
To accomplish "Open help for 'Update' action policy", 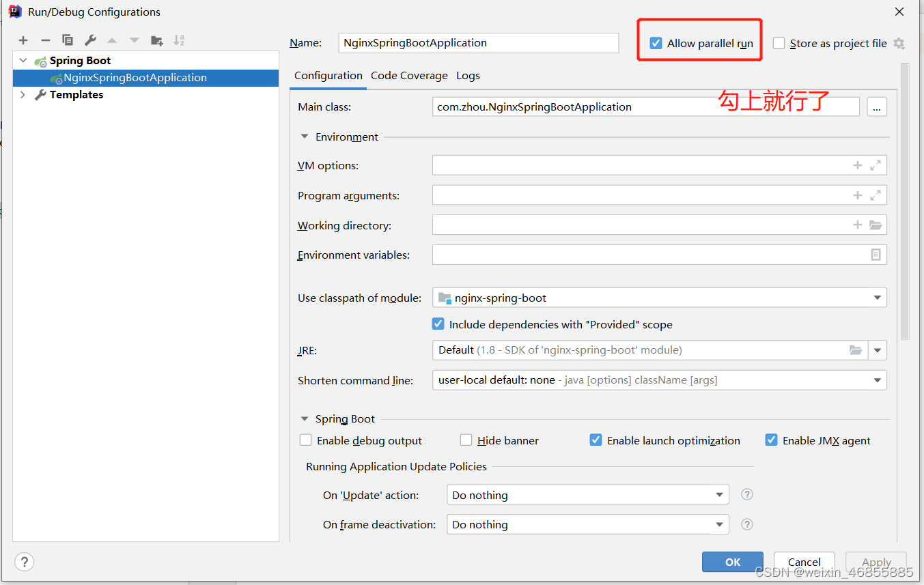I will pos(747,494).
